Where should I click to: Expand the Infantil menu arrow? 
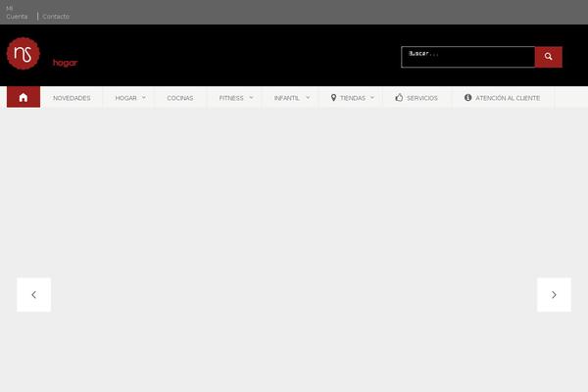pos(308,98)
